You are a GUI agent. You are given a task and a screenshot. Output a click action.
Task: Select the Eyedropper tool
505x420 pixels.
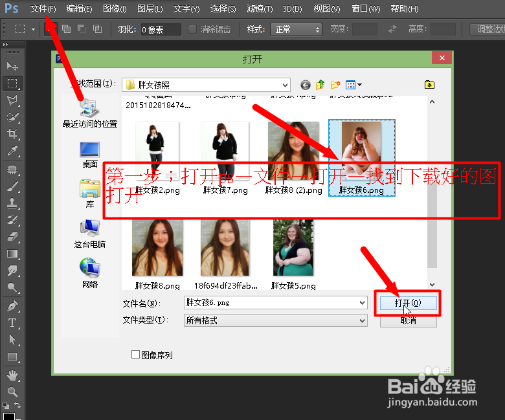(12, 150)
